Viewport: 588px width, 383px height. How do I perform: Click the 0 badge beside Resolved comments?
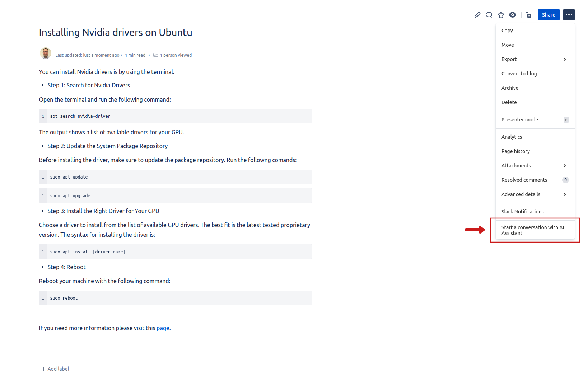pos(565,180)
